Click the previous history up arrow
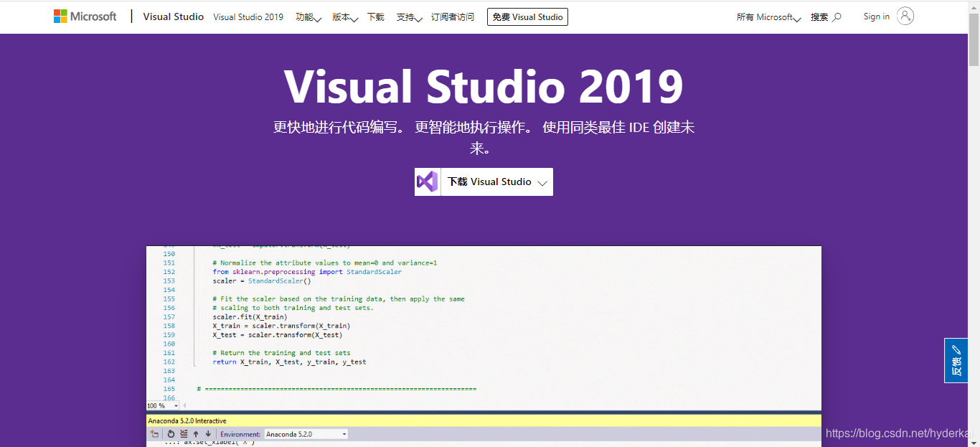 click(x=196, y=434)
